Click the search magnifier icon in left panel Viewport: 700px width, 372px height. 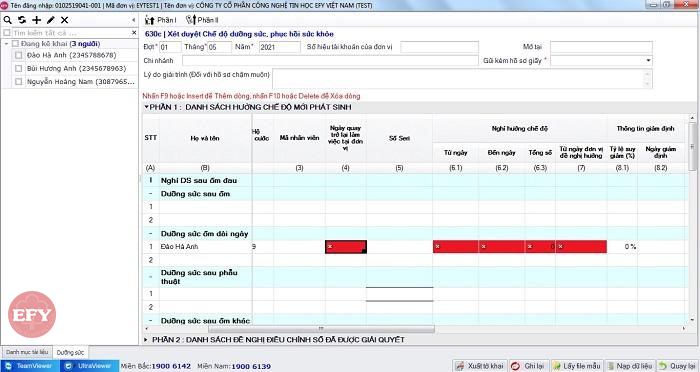tap(8, 20)
